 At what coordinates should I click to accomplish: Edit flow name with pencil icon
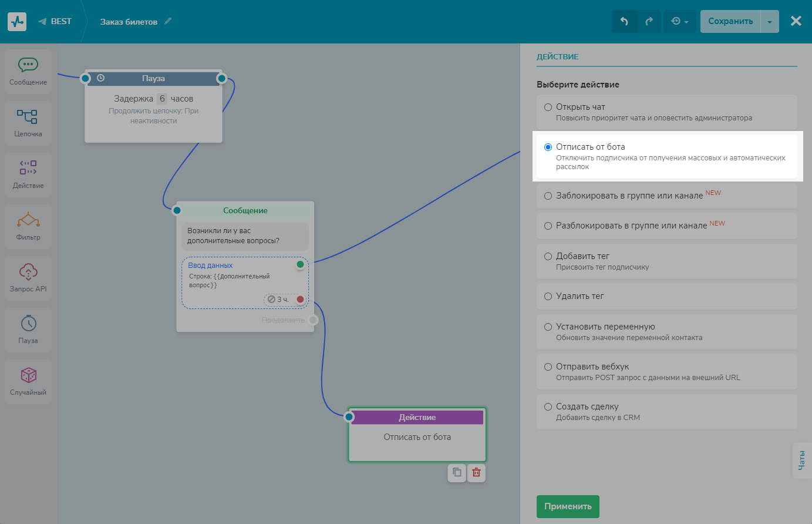click(168, 21)
